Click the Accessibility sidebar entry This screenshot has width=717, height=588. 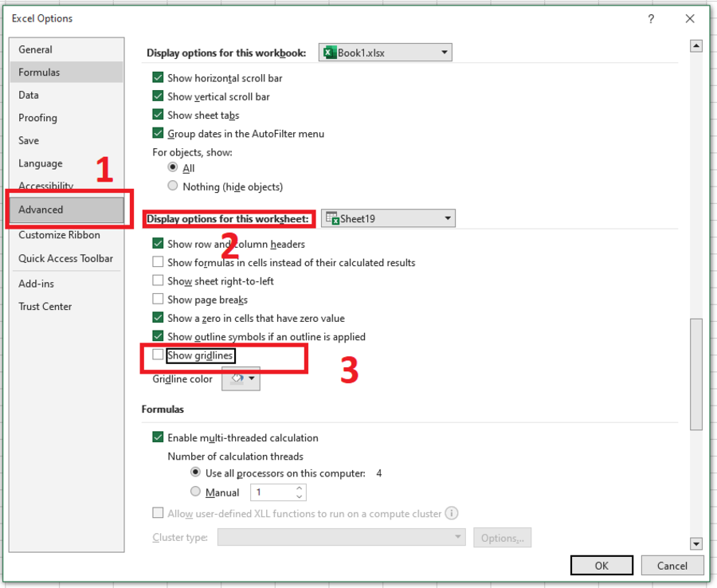click(x=45, y=186)
